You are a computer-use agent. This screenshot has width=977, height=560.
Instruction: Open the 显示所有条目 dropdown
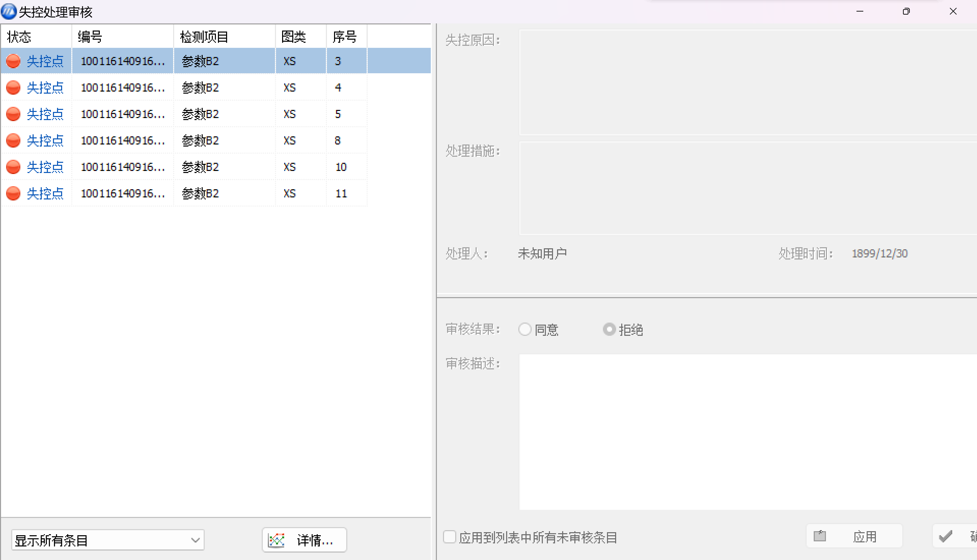(x=108, y=540)
